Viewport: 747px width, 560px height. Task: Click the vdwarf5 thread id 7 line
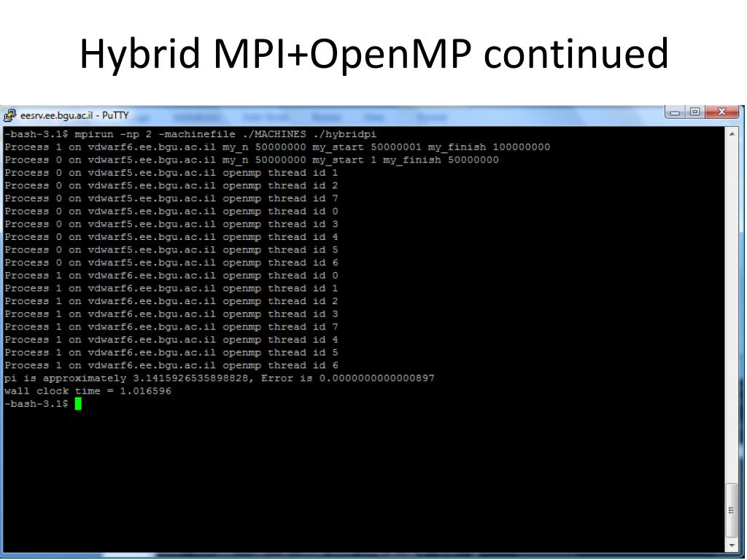click(171, 198)
